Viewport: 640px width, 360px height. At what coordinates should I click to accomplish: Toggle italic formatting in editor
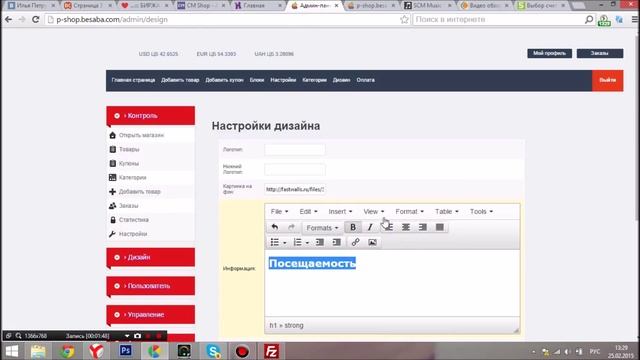click(x=370, y=227)
